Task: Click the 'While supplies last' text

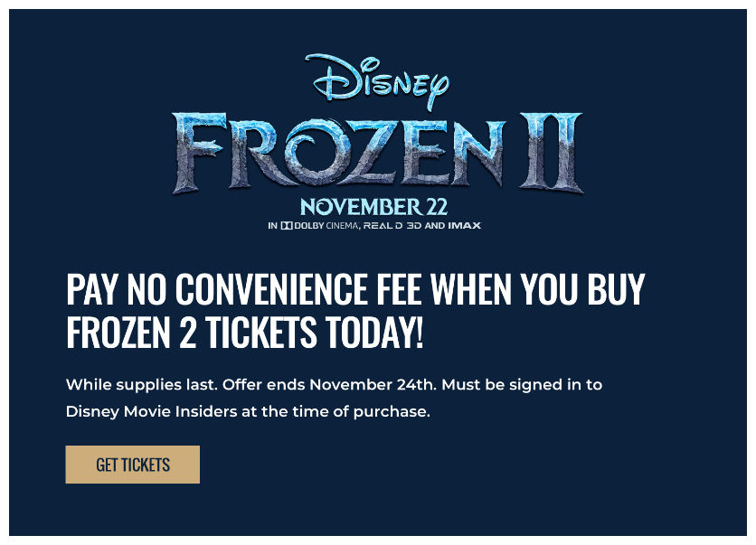Action: (x=142, y=385)
